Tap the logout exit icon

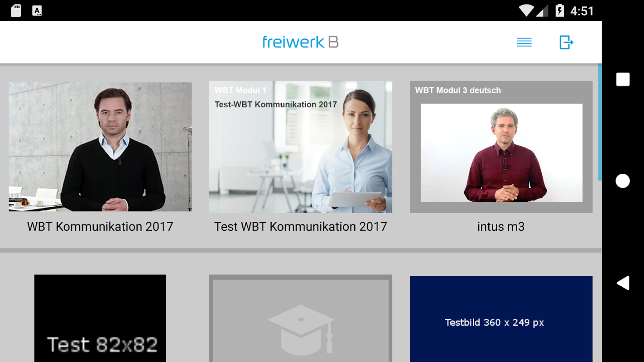567,43
